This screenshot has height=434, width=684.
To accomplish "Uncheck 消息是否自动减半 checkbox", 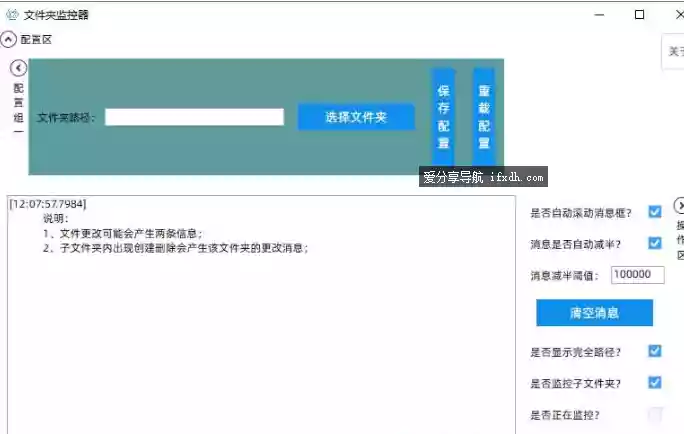I will click(655, 243).
